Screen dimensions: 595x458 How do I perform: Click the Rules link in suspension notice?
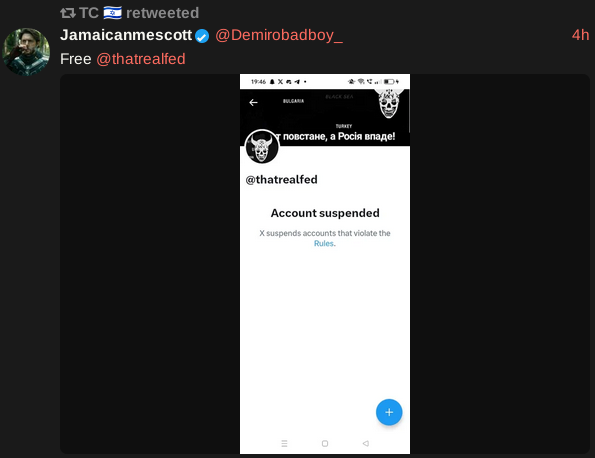[324, 244]
